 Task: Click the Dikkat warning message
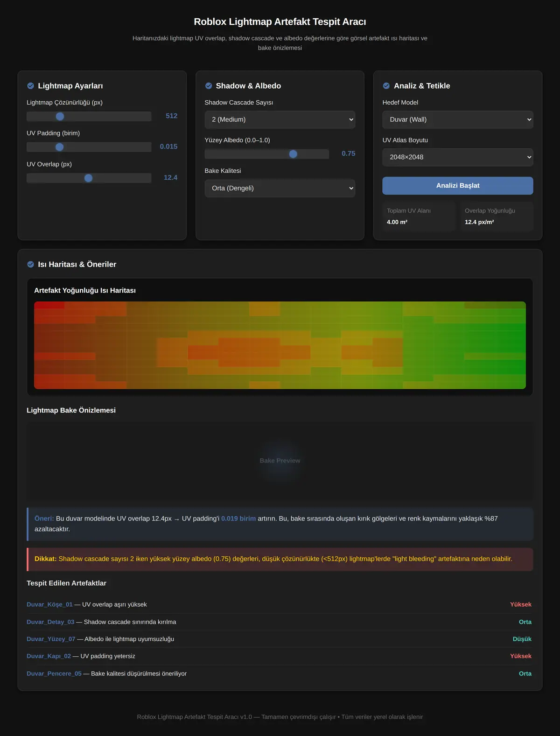280,559
